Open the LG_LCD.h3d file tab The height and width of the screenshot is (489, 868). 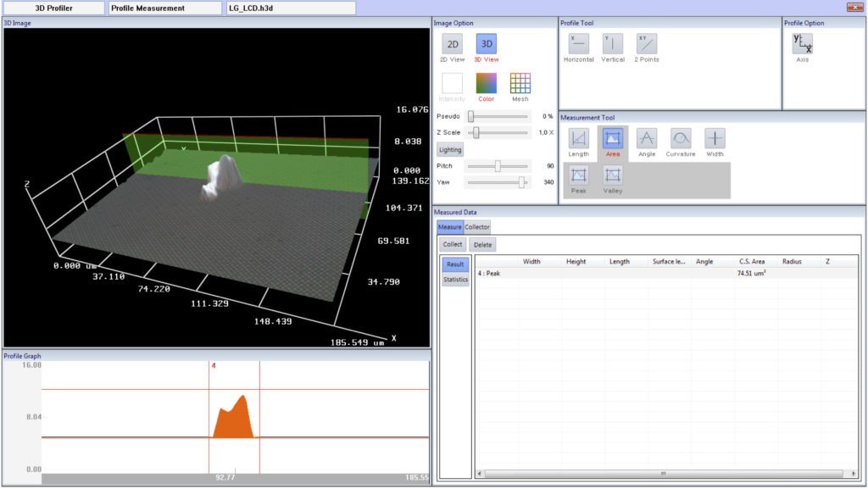(x=292, y=8)
